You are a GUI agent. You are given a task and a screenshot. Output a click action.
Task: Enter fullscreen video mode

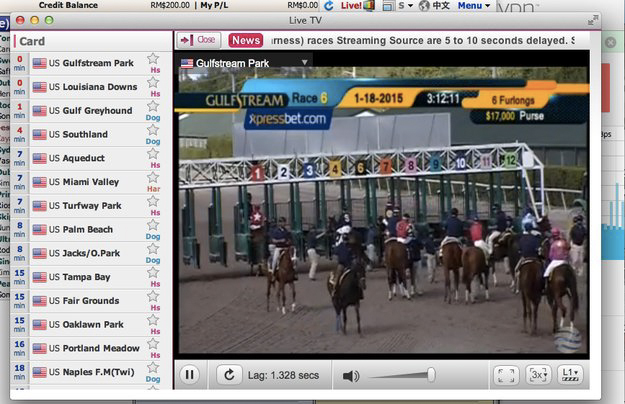click(506, 375)
